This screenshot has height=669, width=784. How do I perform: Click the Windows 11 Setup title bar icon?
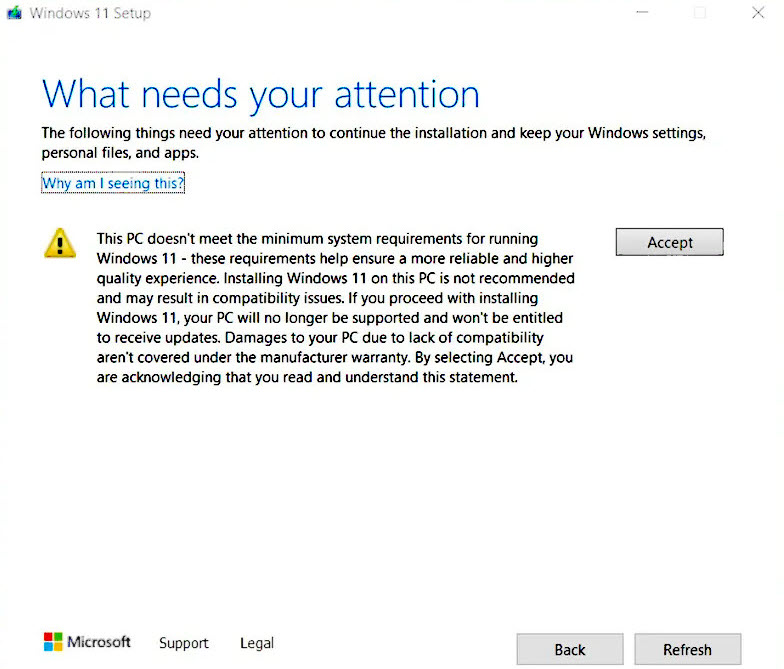click(14, 12)
